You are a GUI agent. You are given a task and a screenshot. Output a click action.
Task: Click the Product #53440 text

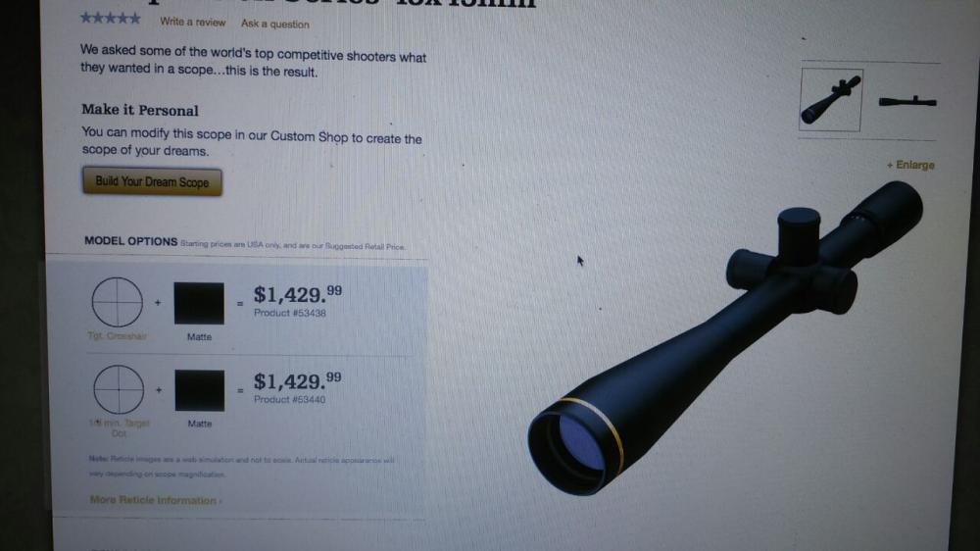coord(289,399)
